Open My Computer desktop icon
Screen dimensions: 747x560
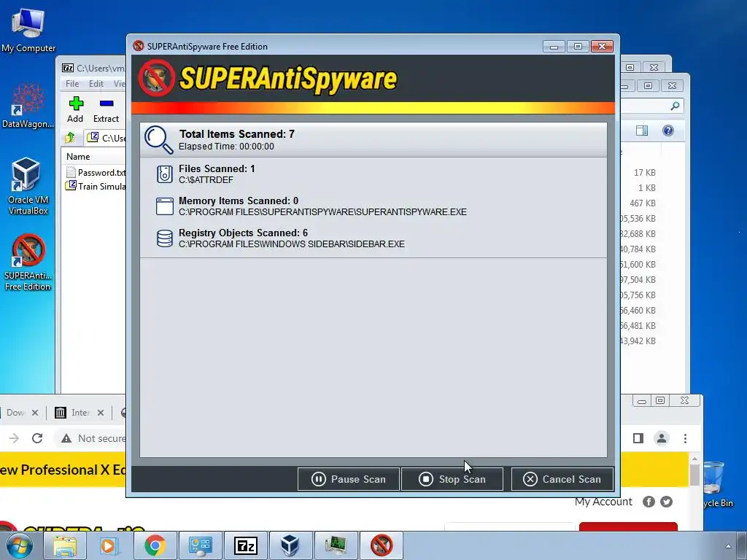point(28,31)
